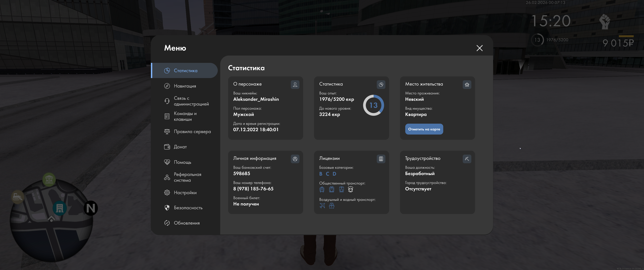Close the Меню window with the X
The width and height of the screenshot is (644, 270).
click(479, 48)
